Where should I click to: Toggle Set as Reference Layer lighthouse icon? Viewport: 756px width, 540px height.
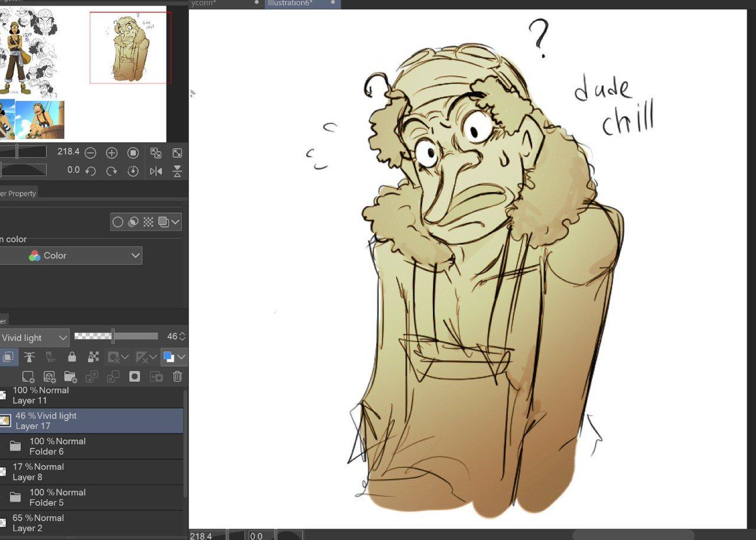[x=29, y=357]
